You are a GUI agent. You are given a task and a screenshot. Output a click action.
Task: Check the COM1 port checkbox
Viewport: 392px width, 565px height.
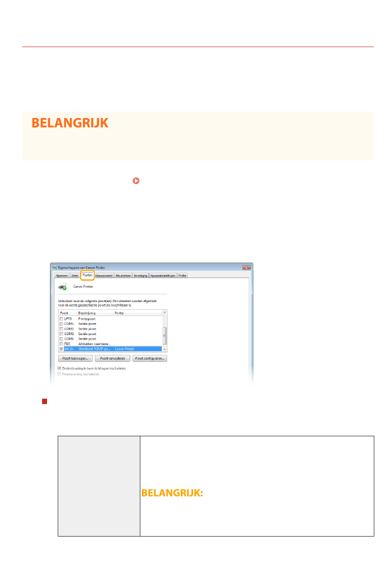[x=61, y=324]
